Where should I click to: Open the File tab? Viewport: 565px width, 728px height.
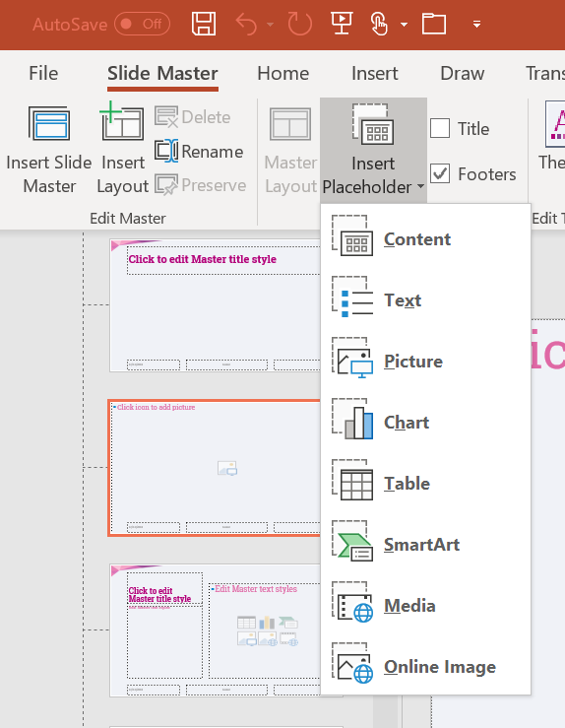[x=43, y=73]
